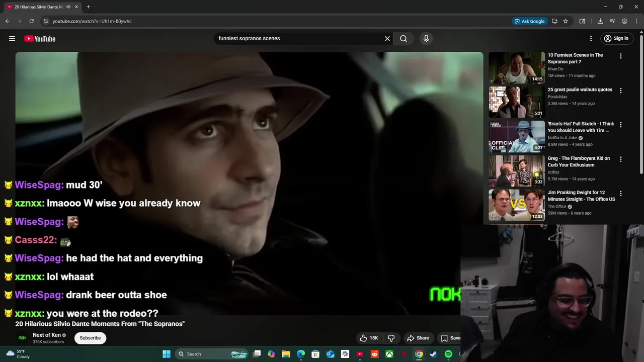The height and width of the screenshot is (362, 644).
Task: Click the page vertical scrollbar
Action: click(x=641, y=106)
